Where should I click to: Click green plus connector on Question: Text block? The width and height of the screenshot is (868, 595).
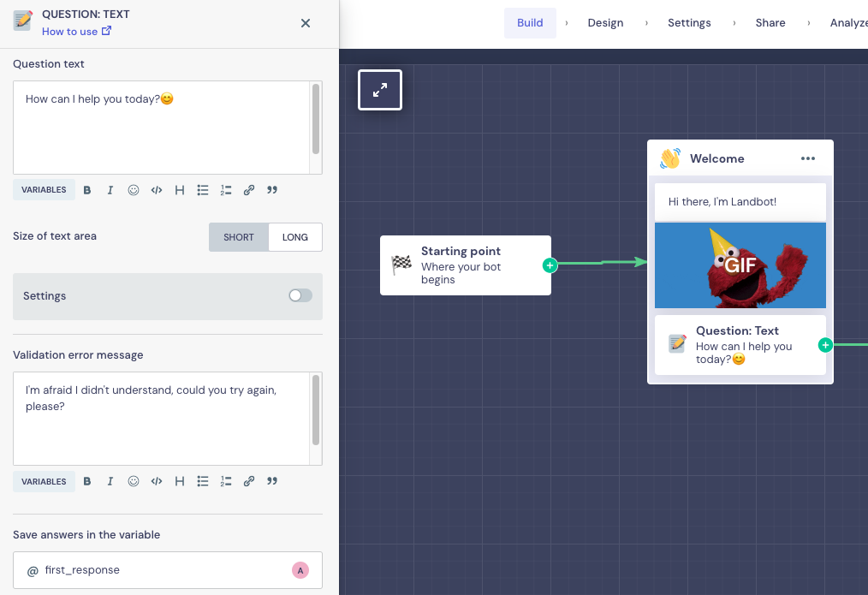coord(825,345)
